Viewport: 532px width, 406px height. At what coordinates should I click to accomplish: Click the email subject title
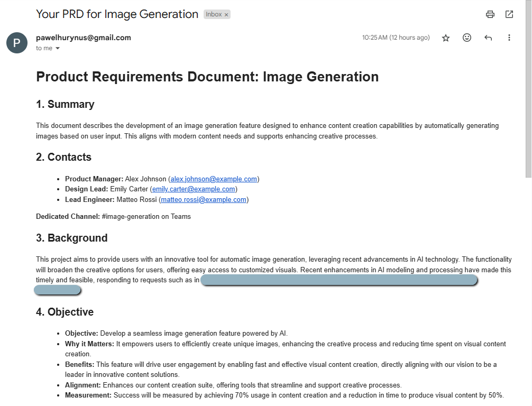point(116,14)
